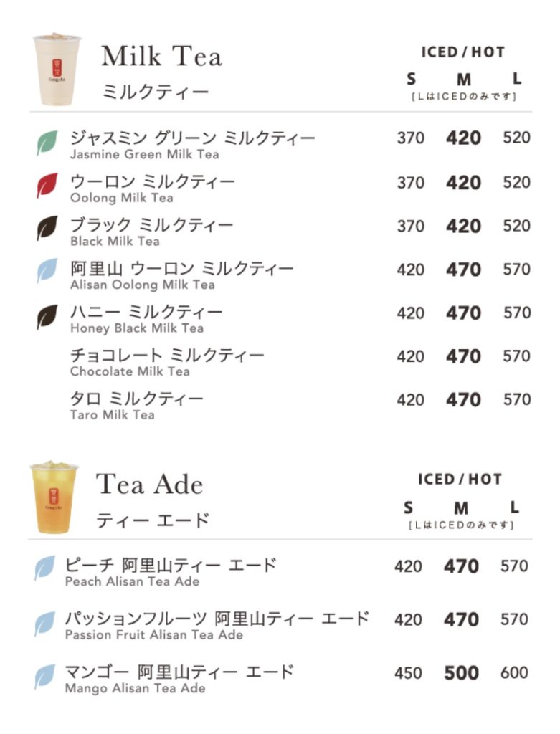Click the Milk Tea cup image

point(57,70)
